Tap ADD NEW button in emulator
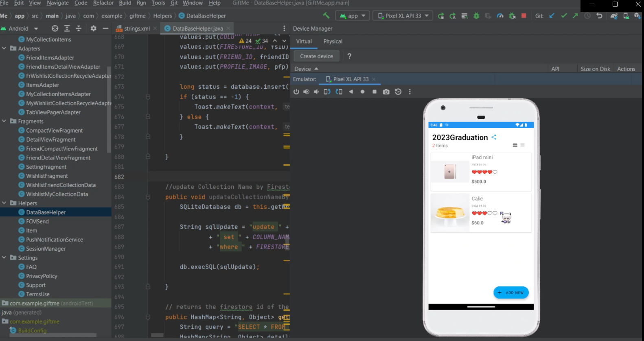644x341 pixels. click(x=511, y=293)
